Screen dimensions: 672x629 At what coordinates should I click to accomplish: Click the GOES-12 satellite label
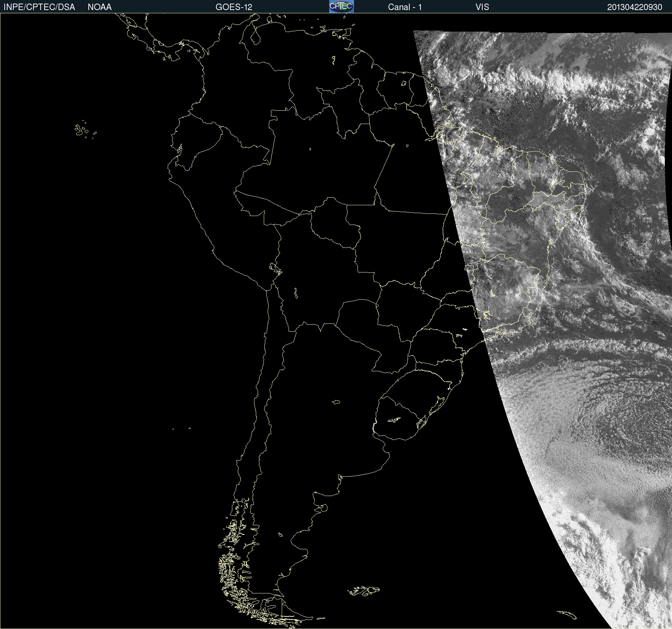[x=234, y=7]
